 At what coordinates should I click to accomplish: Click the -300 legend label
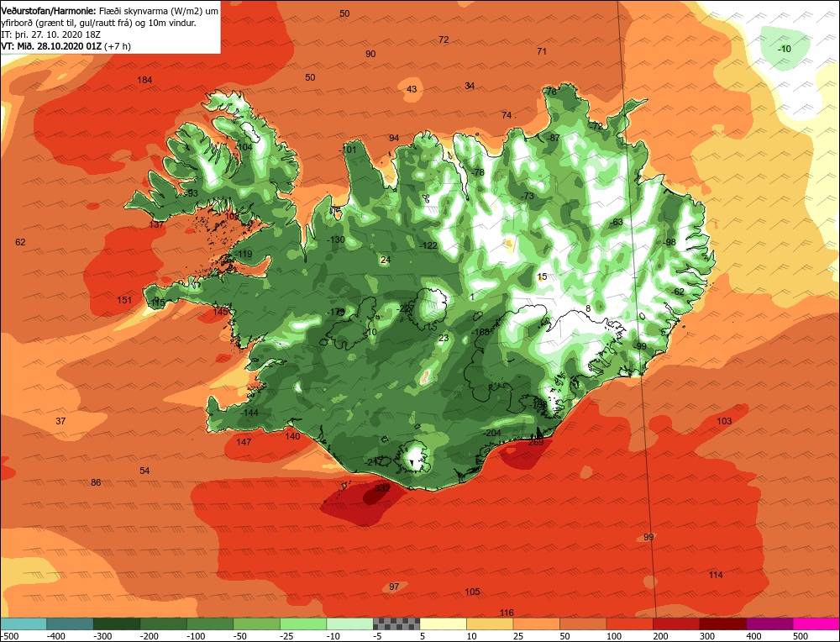(102, 636)
